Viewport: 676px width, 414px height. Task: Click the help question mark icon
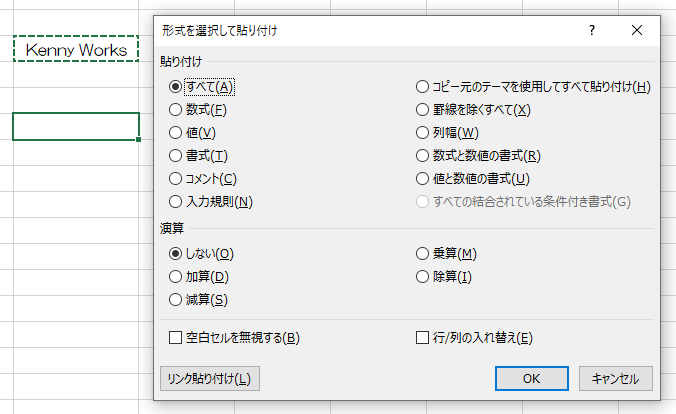592,30
